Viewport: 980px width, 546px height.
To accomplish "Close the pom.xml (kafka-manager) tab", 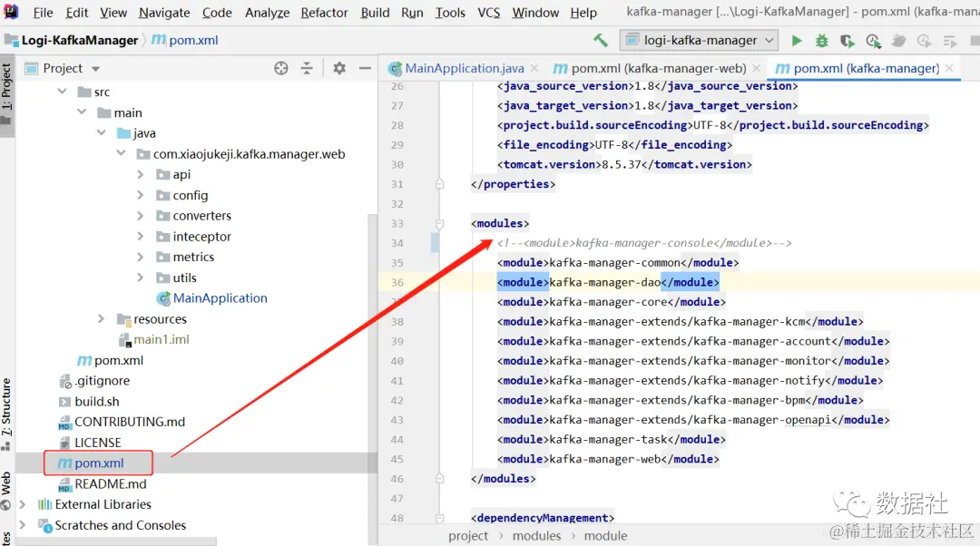I will tap(949, 68).
